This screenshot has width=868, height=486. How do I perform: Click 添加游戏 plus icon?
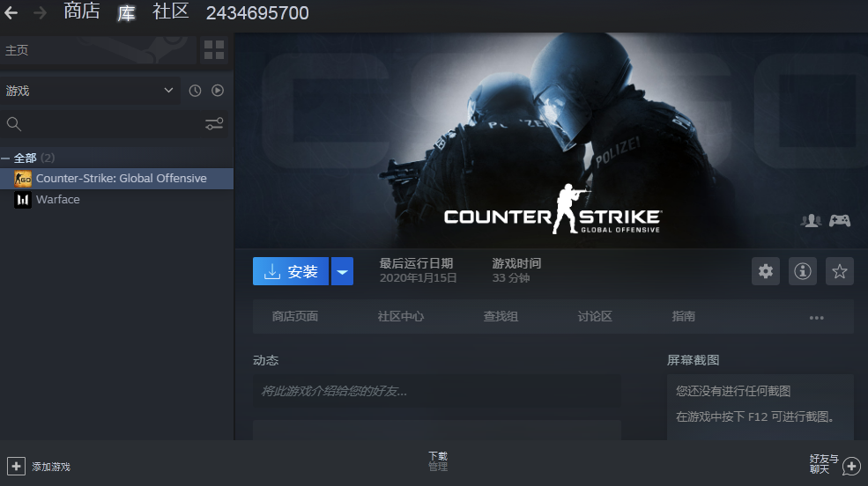tap(16, 467)
